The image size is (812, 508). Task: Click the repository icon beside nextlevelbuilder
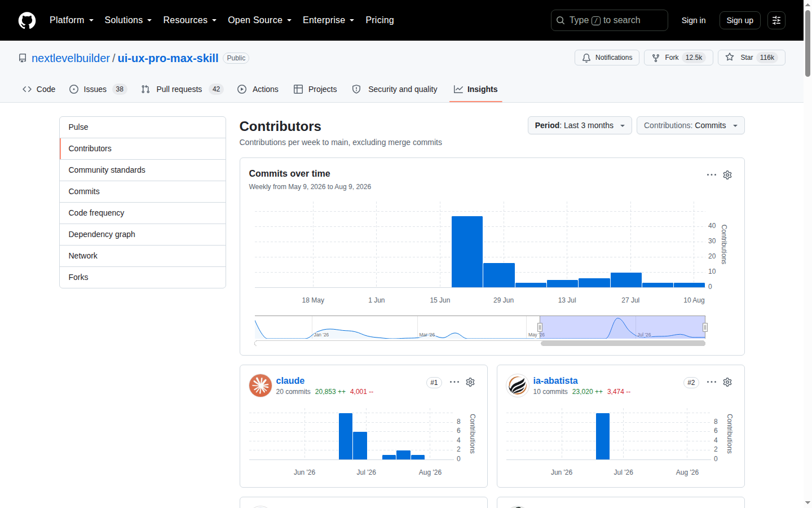pyautogui.click(x=23, y=58)
